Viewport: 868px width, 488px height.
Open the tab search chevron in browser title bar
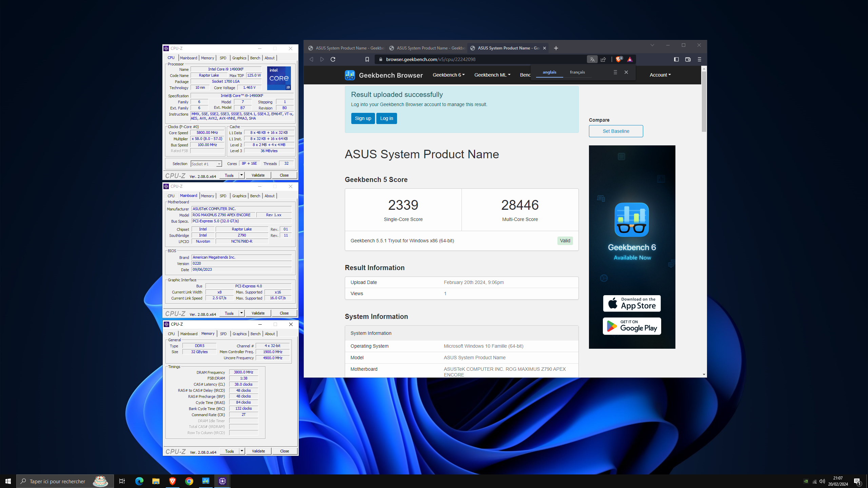click(652, 45)
